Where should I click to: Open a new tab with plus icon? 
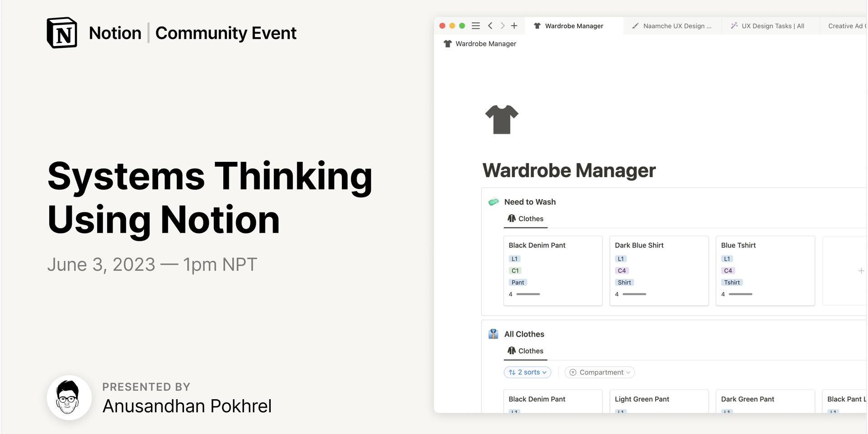[514, 26]
